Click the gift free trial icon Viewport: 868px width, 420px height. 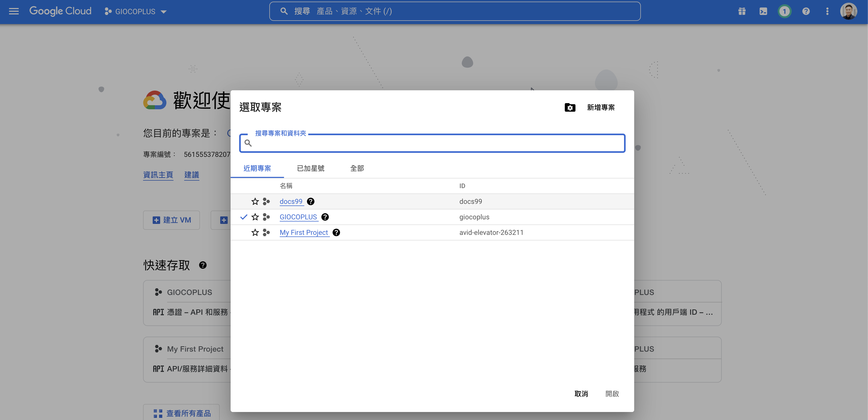point(742,11)
